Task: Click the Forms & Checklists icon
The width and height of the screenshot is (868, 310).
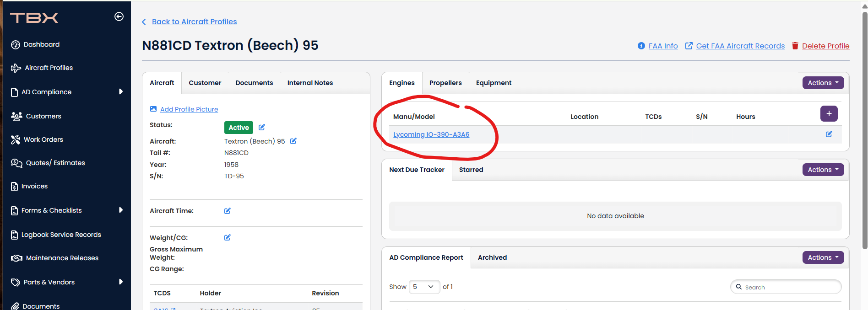Action: click(15, 210)
